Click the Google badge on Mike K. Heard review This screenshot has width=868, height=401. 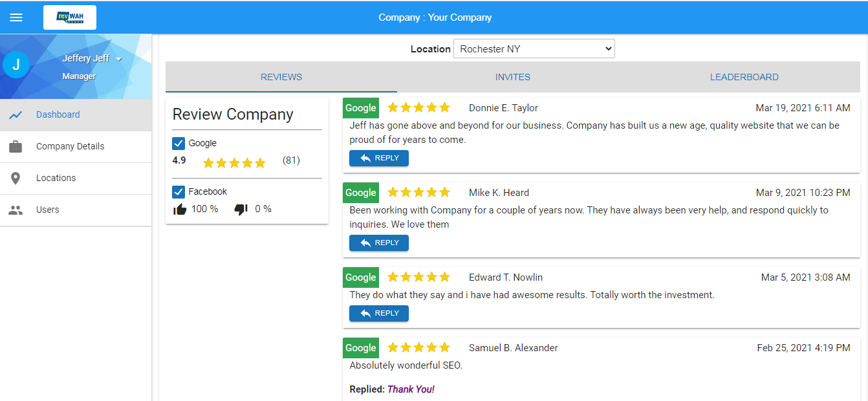pos(361,193)
